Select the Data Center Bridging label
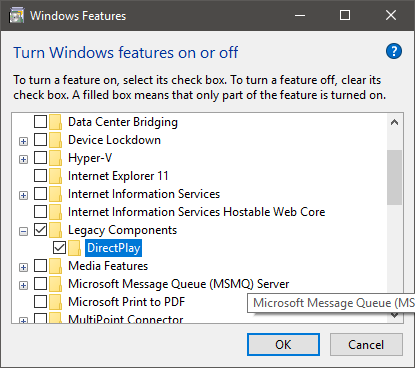The width and height of the screenshot is (415, 368). 123,122
